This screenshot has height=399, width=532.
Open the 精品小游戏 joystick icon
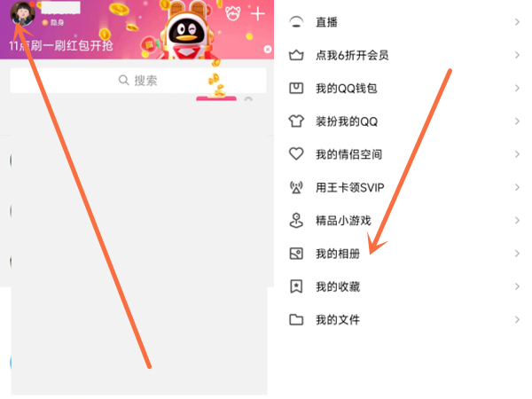click(296, 220)
